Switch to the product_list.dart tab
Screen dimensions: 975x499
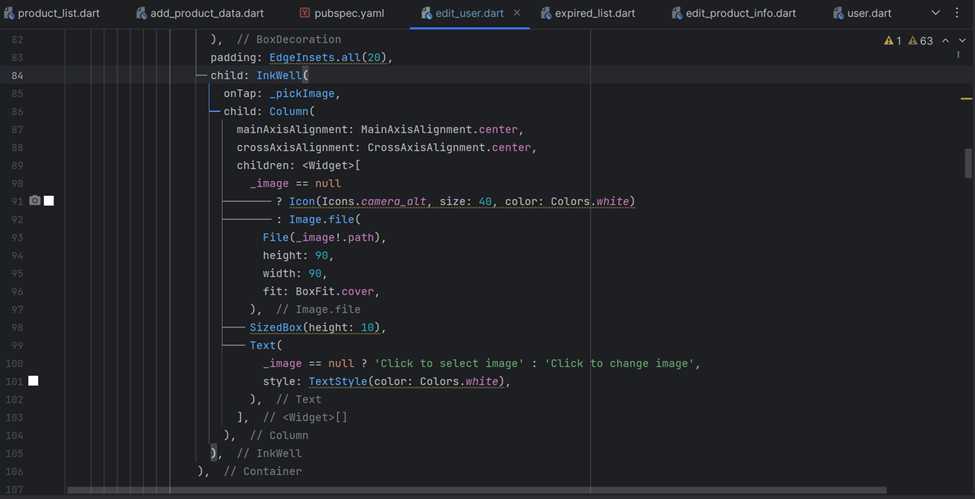(x=51, y=13)
